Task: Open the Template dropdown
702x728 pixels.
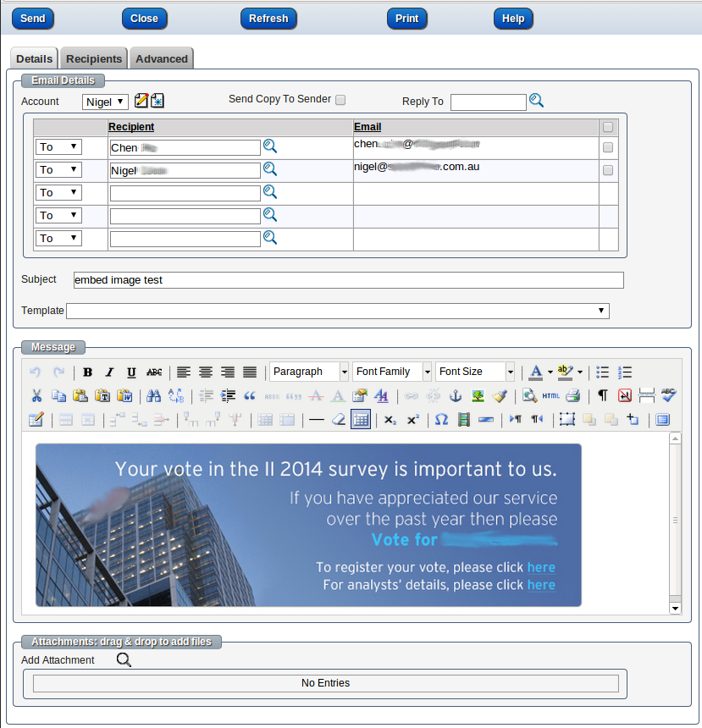Action: coord(337,311)
